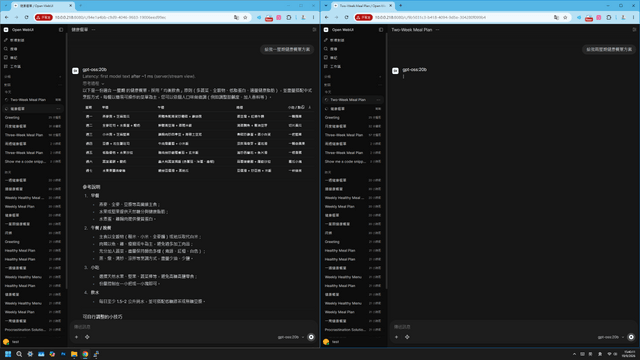Open the workspace icon in the left window sidebar
The image size is (640, 360).
[x=6, y=66]
